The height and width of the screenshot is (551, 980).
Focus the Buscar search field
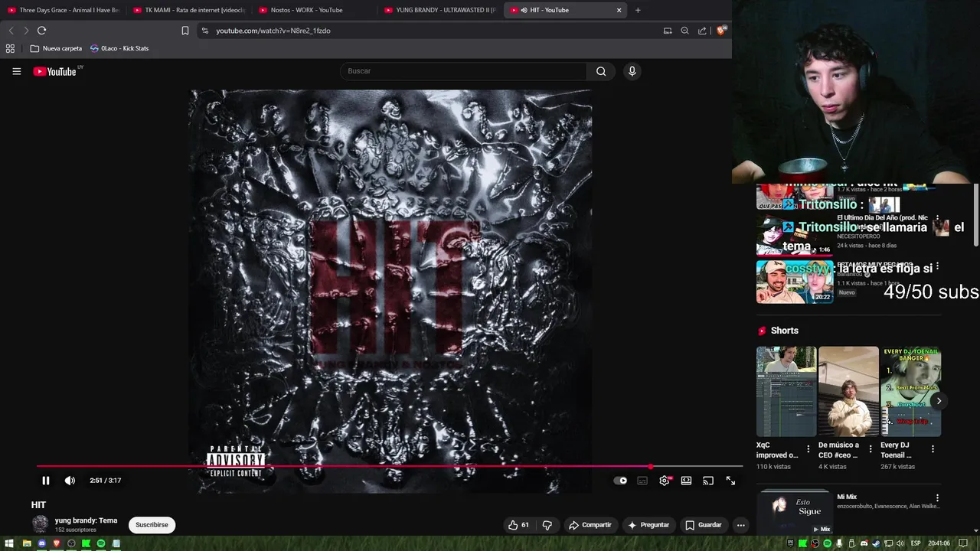[x=463, y=71]
